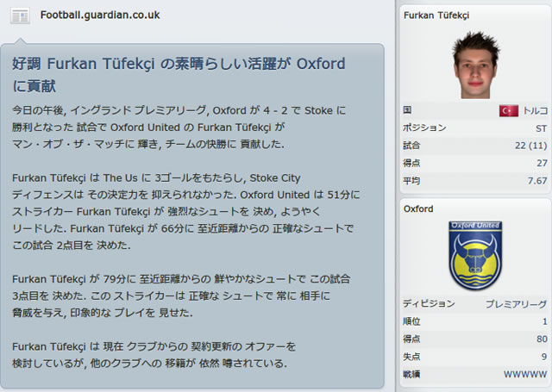
Task: Click the 戦績 label
Action: tap(411, 374)
